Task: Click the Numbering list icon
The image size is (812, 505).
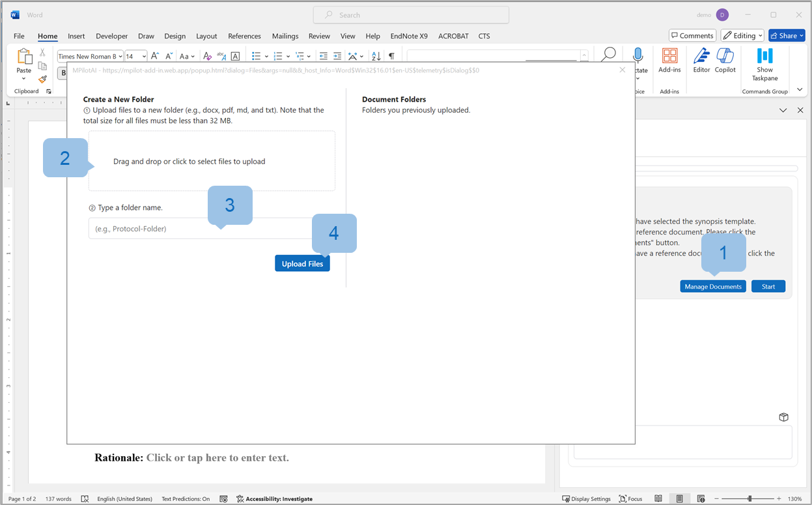Action: (x=278, y=56)
